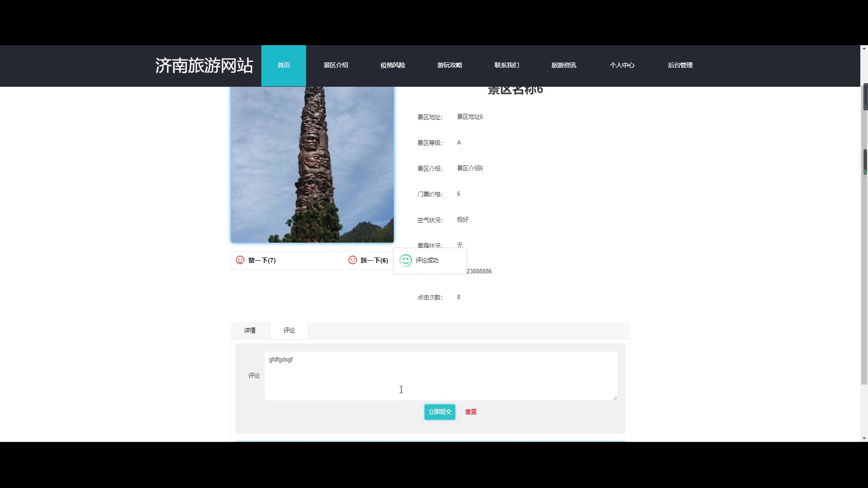Switch to the 评论 tab
This screenshot has height=488, width=868.
[x=289, y=330]
